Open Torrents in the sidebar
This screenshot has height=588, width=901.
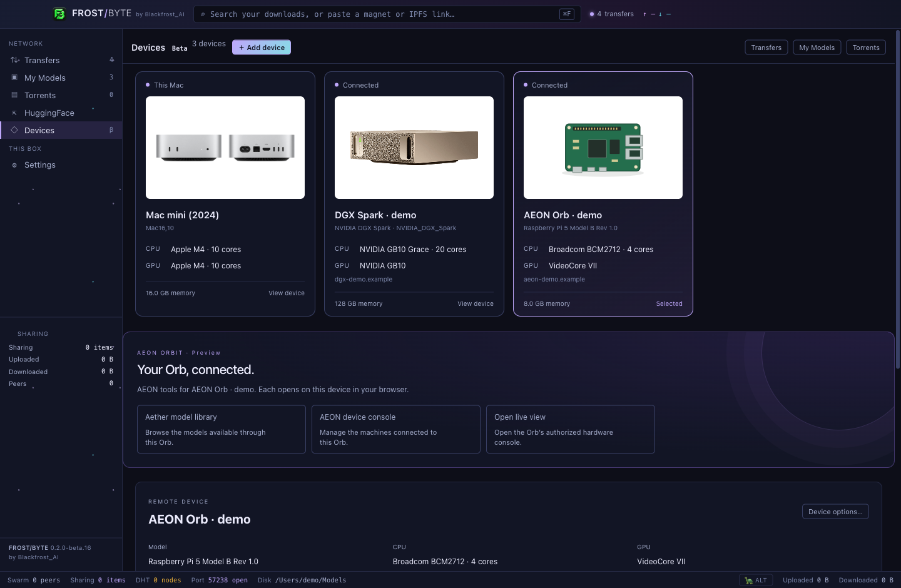click(61, 95)
